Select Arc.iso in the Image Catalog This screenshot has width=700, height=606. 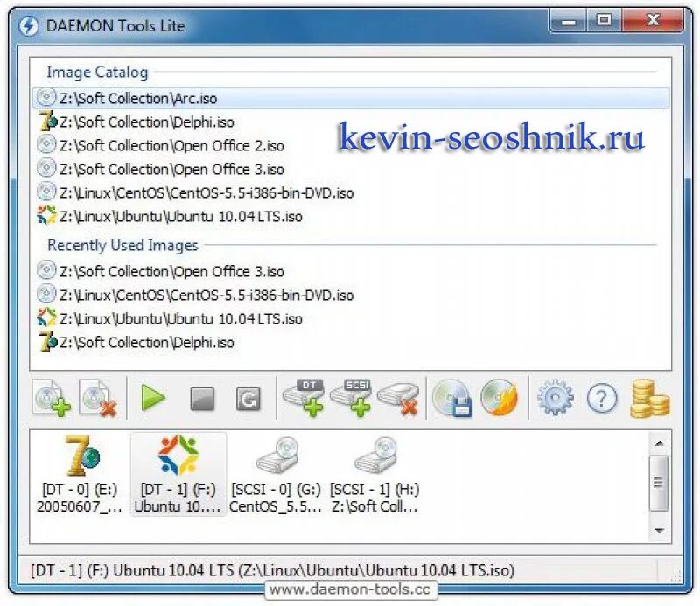351,98
